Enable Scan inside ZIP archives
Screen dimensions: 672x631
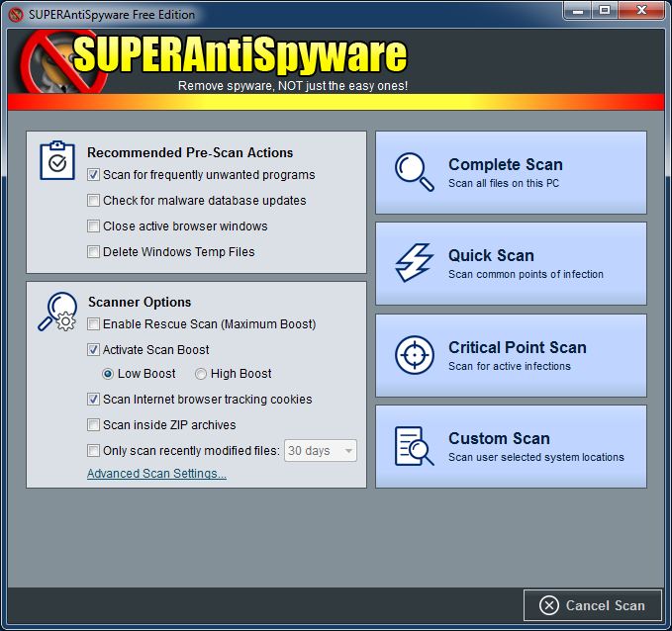click(93, 425)
